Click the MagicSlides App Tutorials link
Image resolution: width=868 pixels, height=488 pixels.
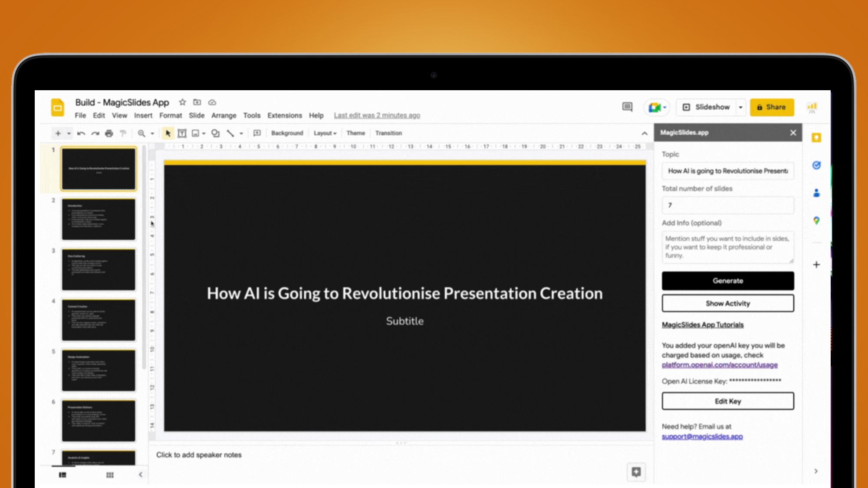(702, 325)
